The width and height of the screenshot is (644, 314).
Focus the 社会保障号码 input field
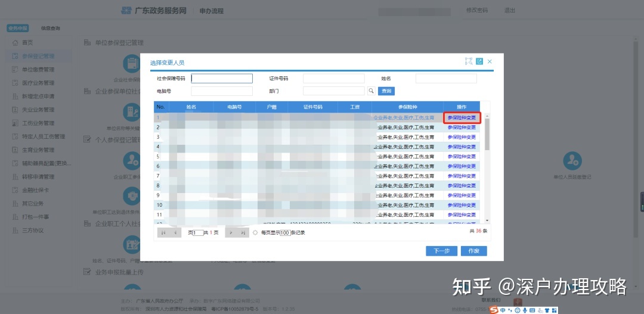[x=222, y=79]
